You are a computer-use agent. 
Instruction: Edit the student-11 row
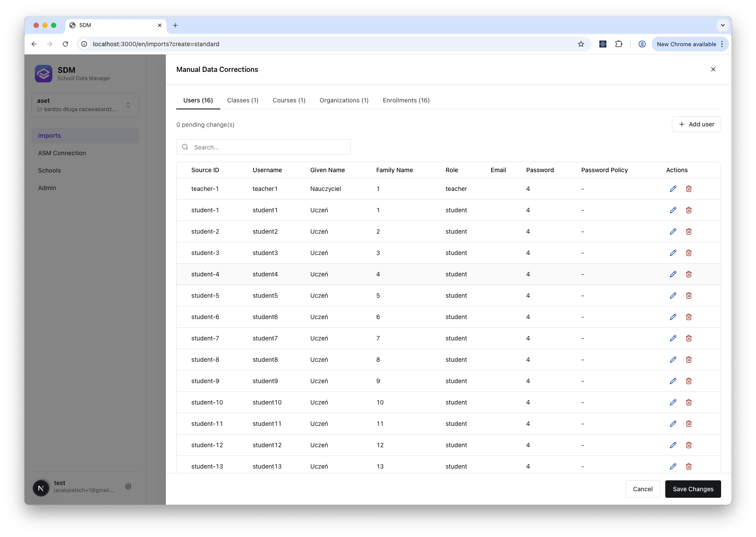(673, 424)
